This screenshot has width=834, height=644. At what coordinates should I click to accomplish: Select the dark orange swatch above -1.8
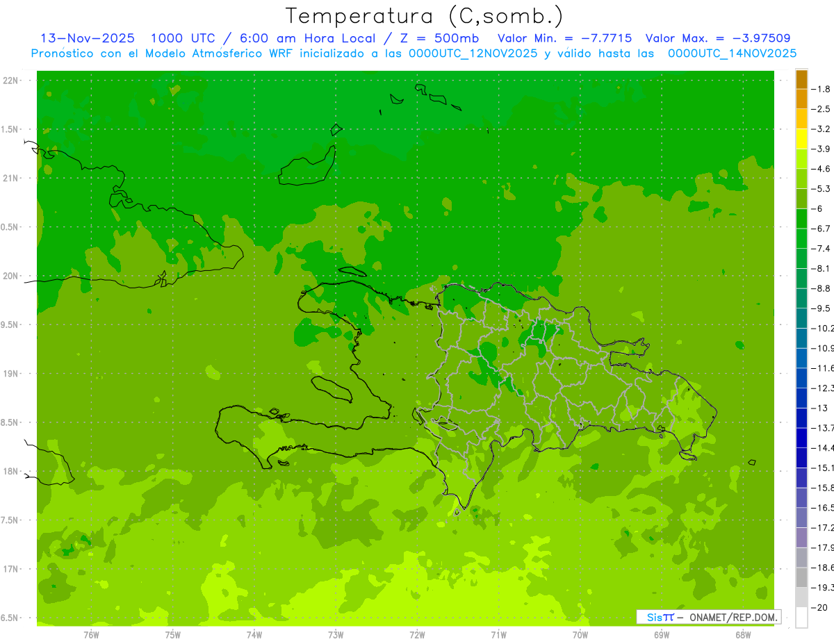click(801, 79)
